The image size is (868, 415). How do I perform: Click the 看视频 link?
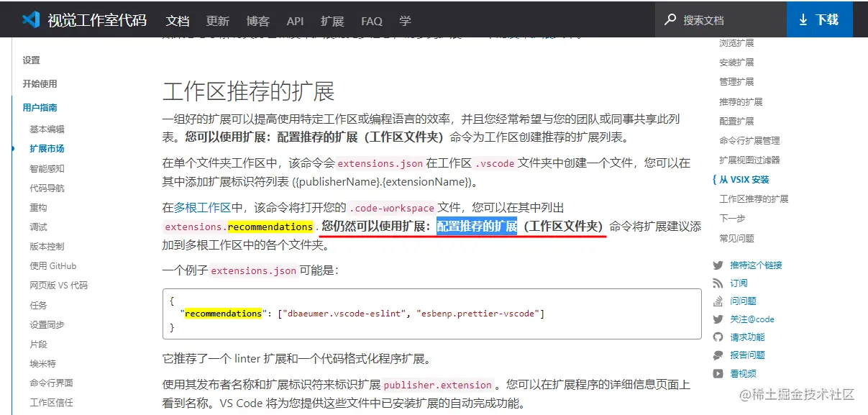(743, 373)
